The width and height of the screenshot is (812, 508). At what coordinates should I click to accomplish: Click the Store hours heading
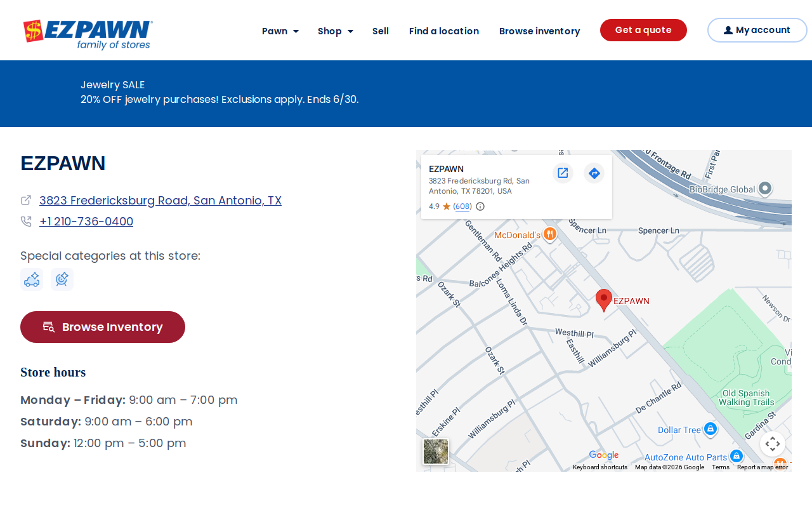coord(53,372)
